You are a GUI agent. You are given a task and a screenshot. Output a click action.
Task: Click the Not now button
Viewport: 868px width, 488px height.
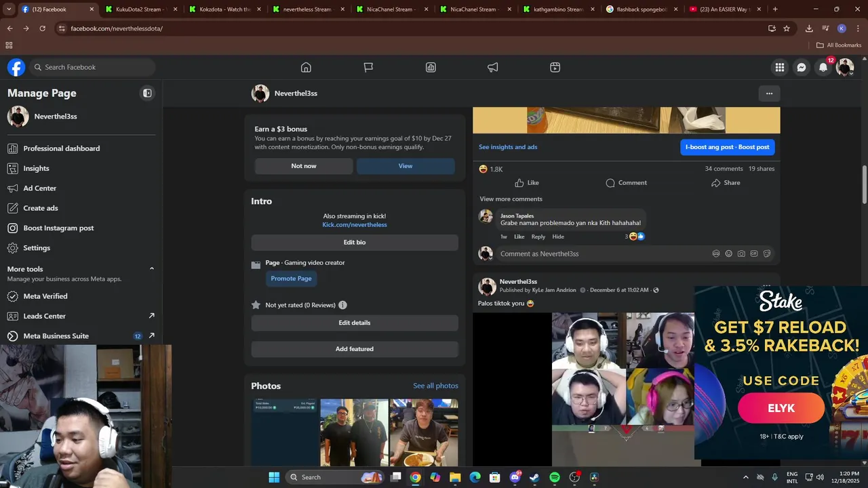pyautogui.click(x=304, y=166)
